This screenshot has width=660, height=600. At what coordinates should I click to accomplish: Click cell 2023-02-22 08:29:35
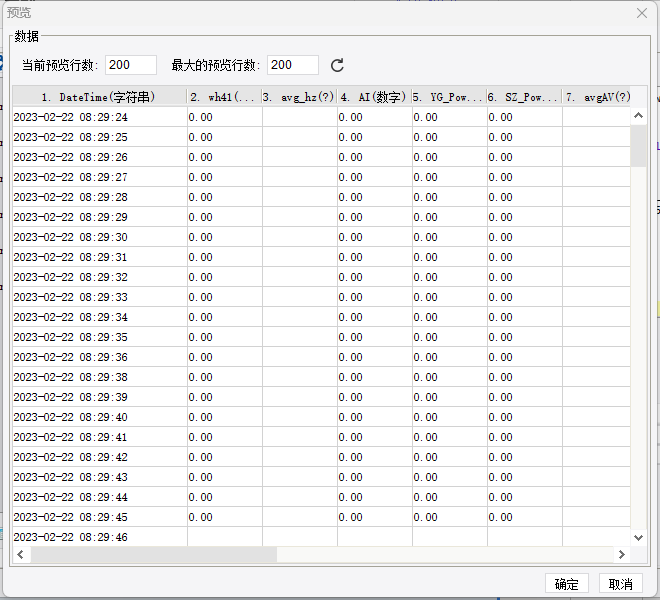(x=100, y=337)
